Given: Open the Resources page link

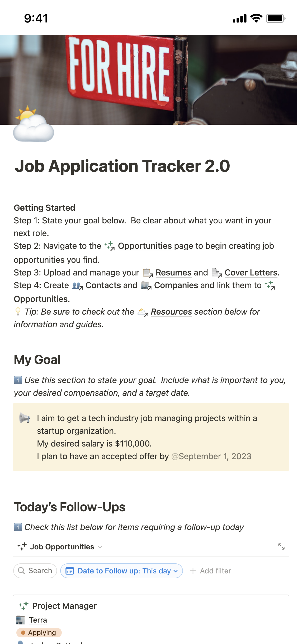Looking at the screenshot, I should click(x=171, y=312).
